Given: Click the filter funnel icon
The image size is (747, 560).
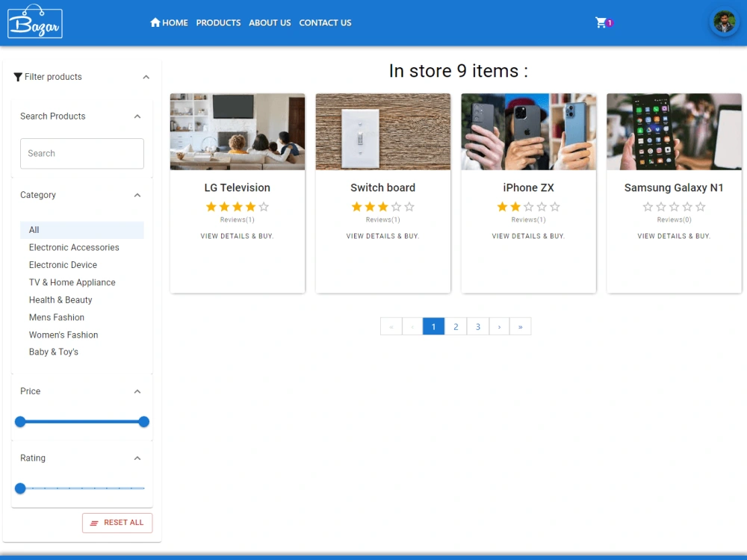Looking at the screenshot, I should pos(18,77).
